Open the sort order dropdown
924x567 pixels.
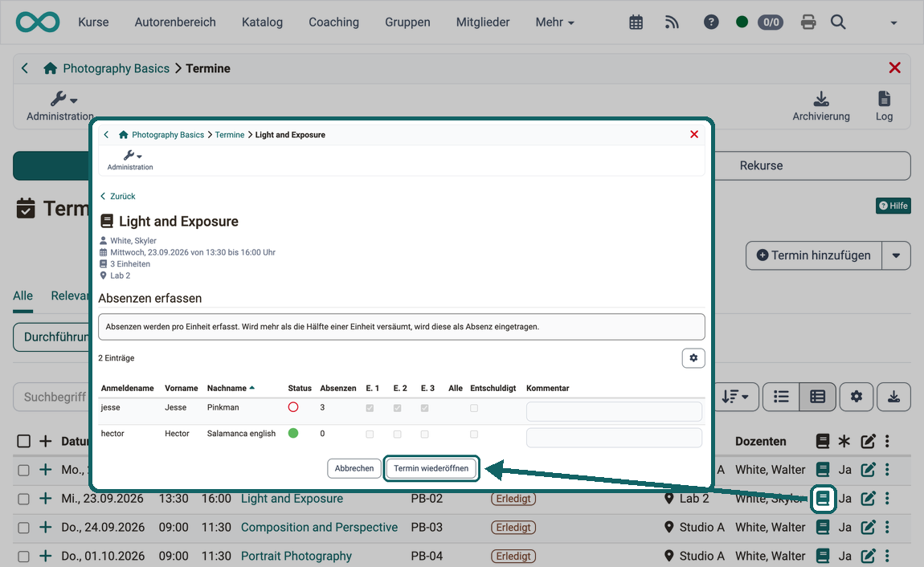tap(735, 397)
